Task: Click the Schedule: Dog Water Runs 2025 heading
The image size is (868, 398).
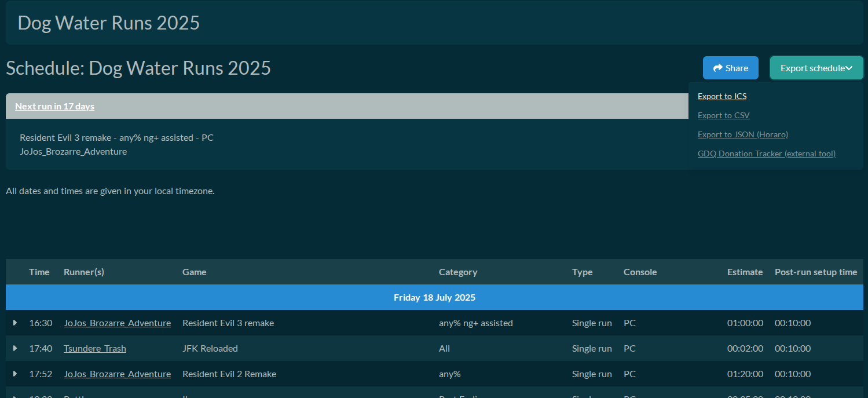Action: (x=138, y=68)
